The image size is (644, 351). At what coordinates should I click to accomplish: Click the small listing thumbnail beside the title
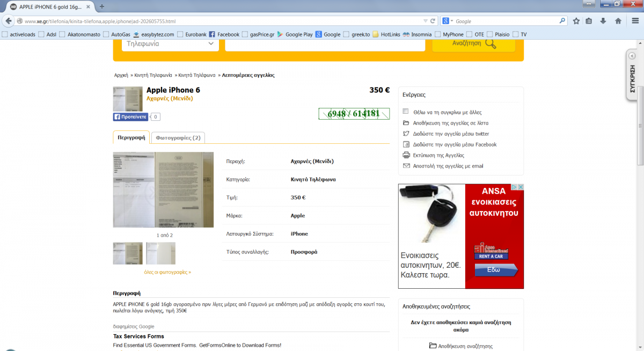128,99
